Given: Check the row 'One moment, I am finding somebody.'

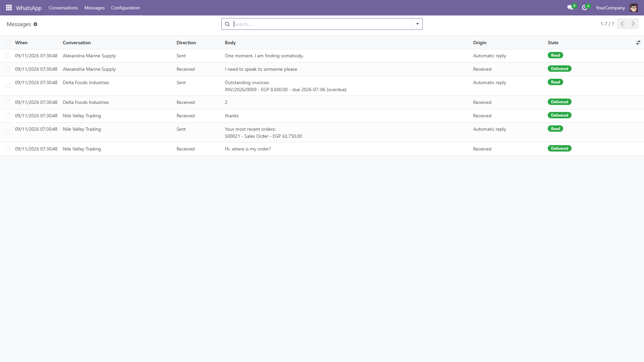Looking at the screenshot, I should pos(8,56).
